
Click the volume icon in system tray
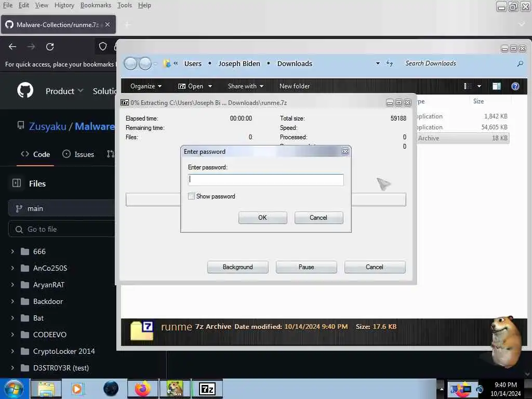pyautogui.click(x=480, y=389)
